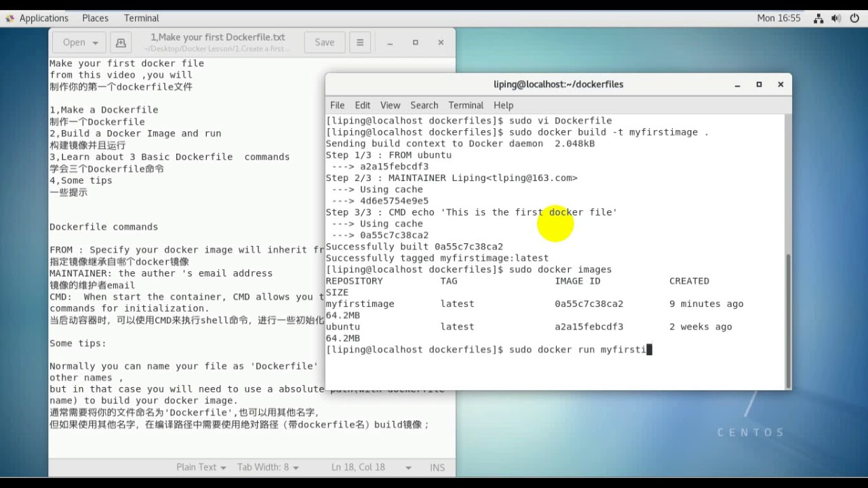Close the terminal window
Image resolution: width=868 pixels, height=488 pixels.
pyautogui.click(x=781, y=85)
